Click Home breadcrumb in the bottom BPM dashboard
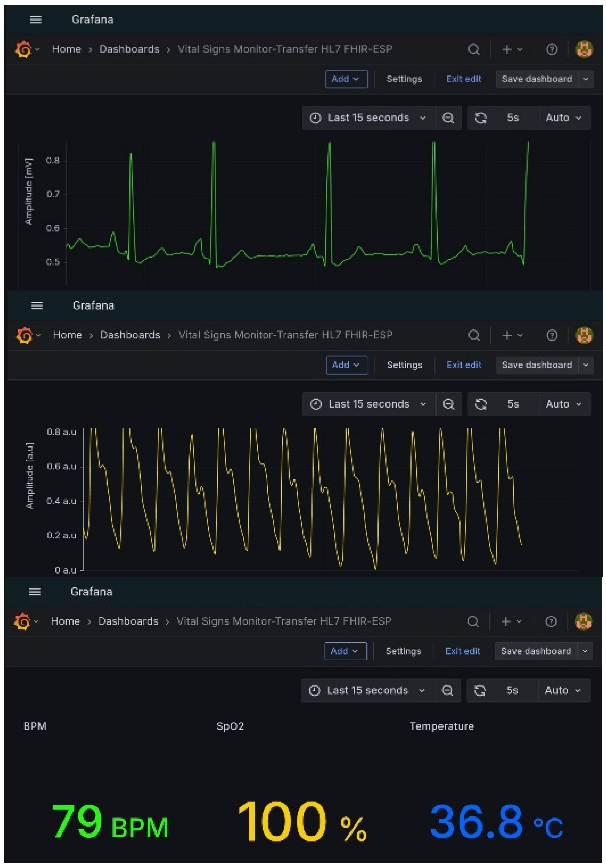 click(x=65, y=621)
